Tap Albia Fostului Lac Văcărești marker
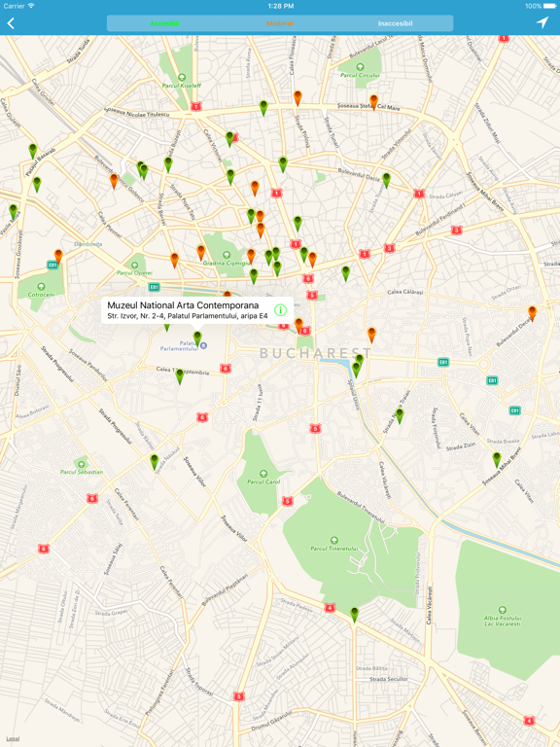This screenshot has width=560, height=747. coord(503,609)
